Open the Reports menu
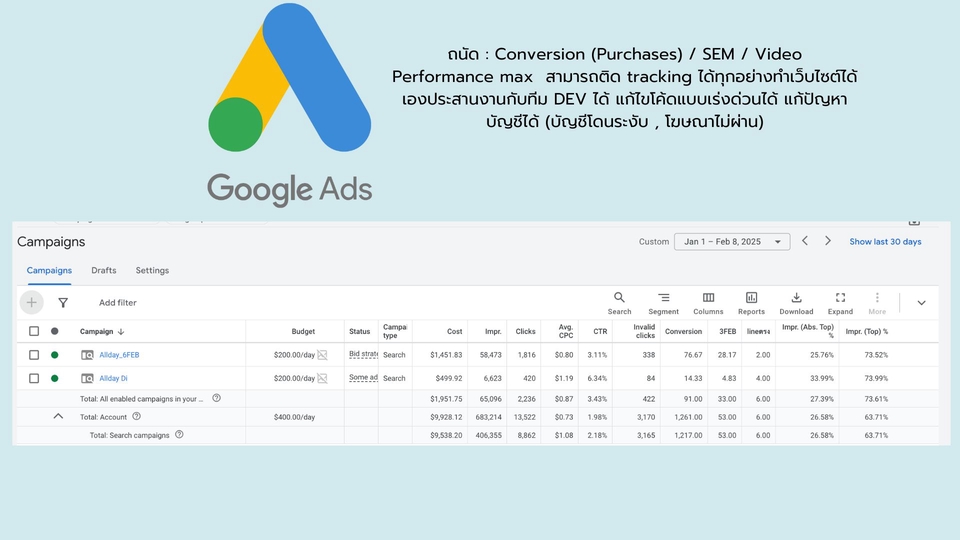Viewport: 960px width, 540px height. pos(751,303)
